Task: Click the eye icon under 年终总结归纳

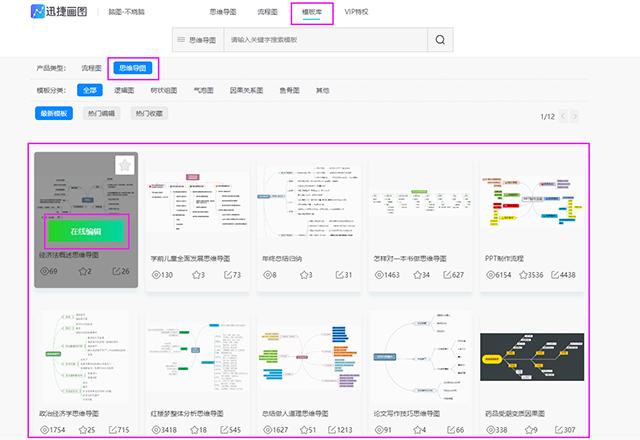Action: click(x=267, y=275)
